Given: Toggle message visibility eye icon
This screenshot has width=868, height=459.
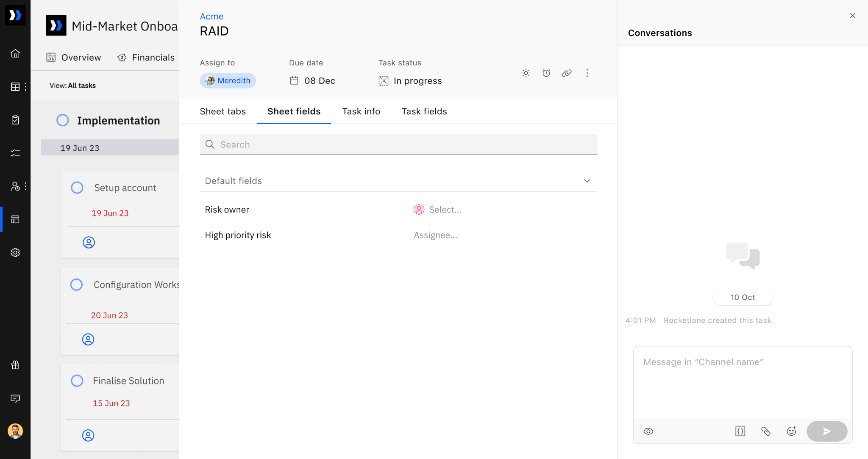Looking at the screenshot, I should click(648, 431).
